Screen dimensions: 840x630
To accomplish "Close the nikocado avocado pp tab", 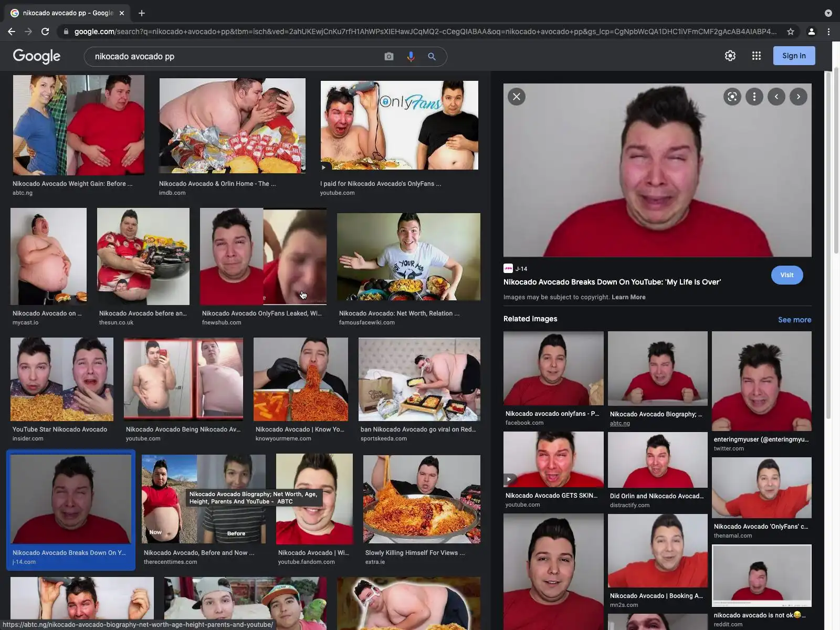I will tap(122, 13).
